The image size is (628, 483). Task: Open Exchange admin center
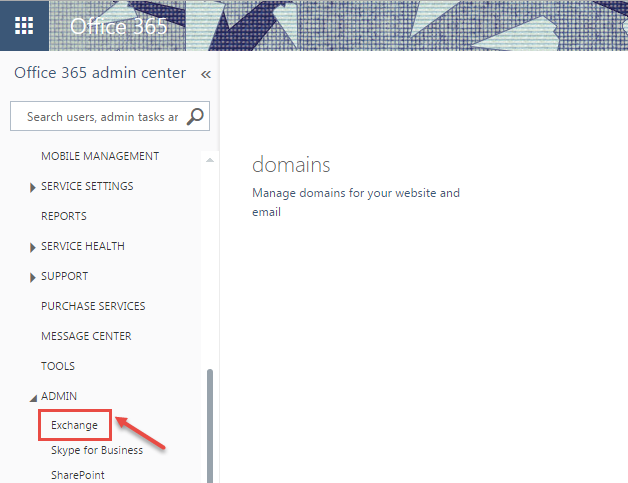pos(74,425)
